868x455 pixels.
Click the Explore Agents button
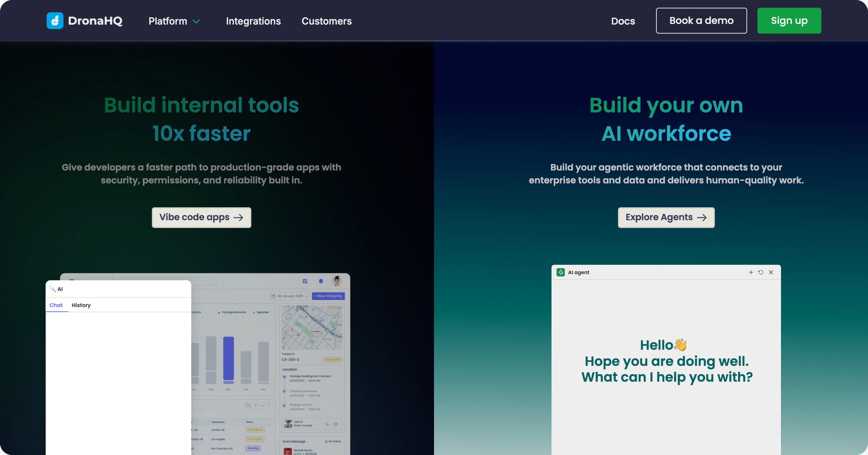tap(666, 217)
